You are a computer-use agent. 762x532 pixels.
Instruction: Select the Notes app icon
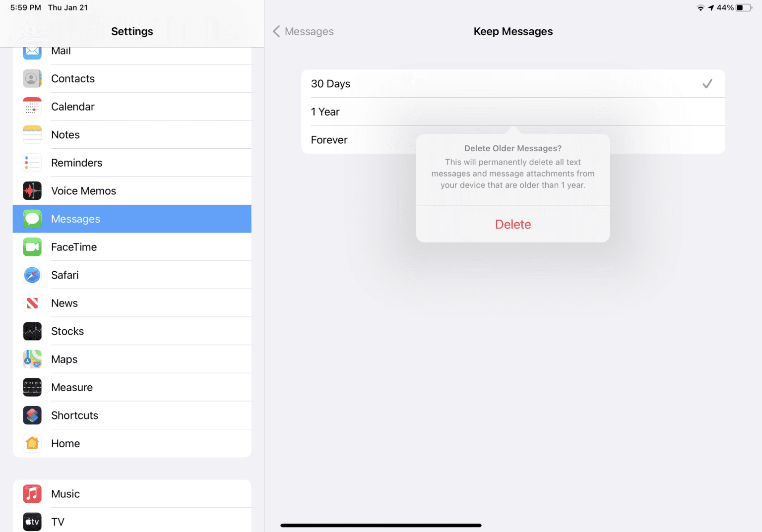[32, 134]
